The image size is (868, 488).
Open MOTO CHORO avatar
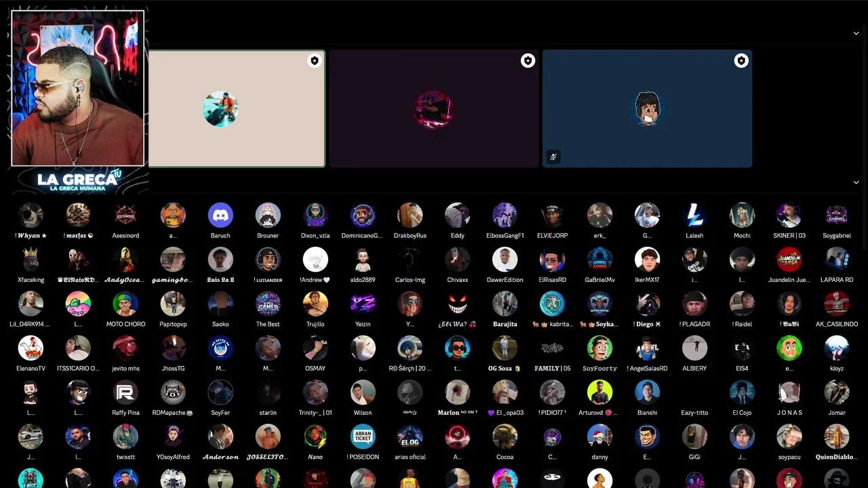tap(125, 304)
